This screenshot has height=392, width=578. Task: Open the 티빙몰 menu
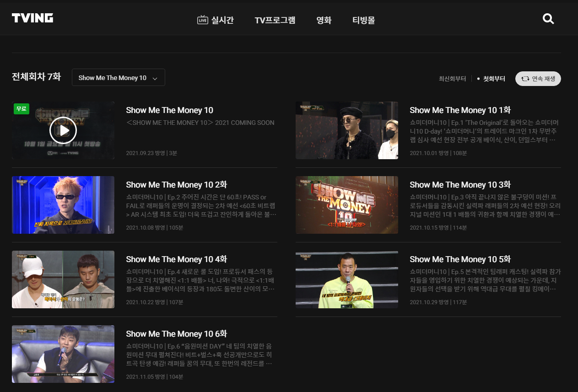pyautogui.click(x=364, y=20)
